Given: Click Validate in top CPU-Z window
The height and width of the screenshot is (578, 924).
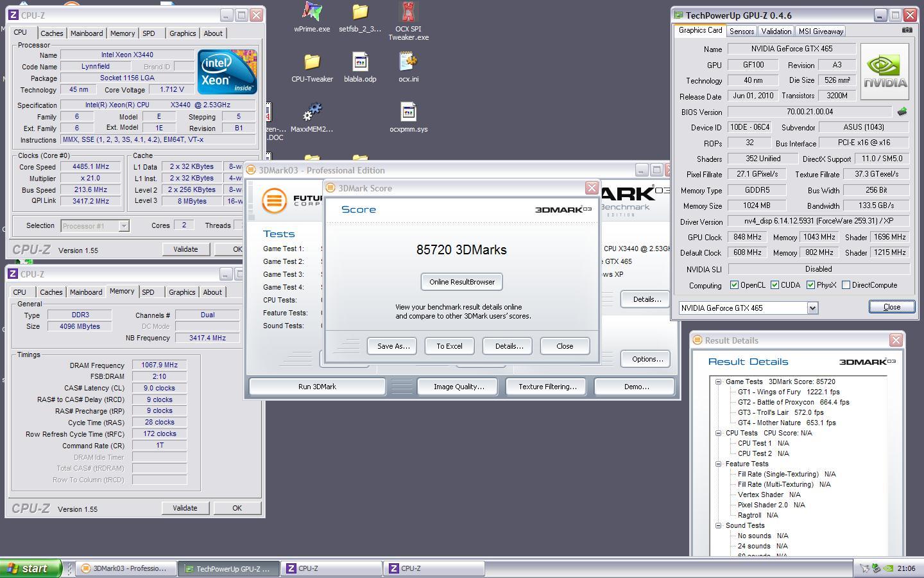Looking at the screenshot, I should coord(185,249).
